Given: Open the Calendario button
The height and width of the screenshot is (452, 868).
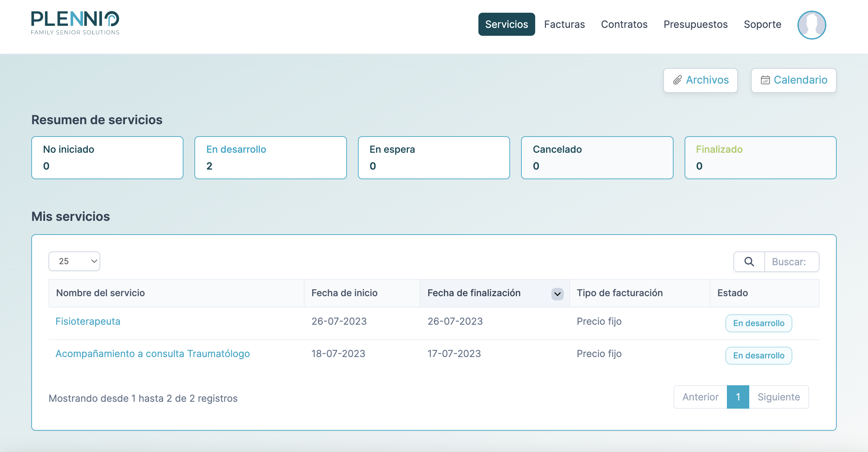Looking at the screenshot, I should (x=794, y=80).
